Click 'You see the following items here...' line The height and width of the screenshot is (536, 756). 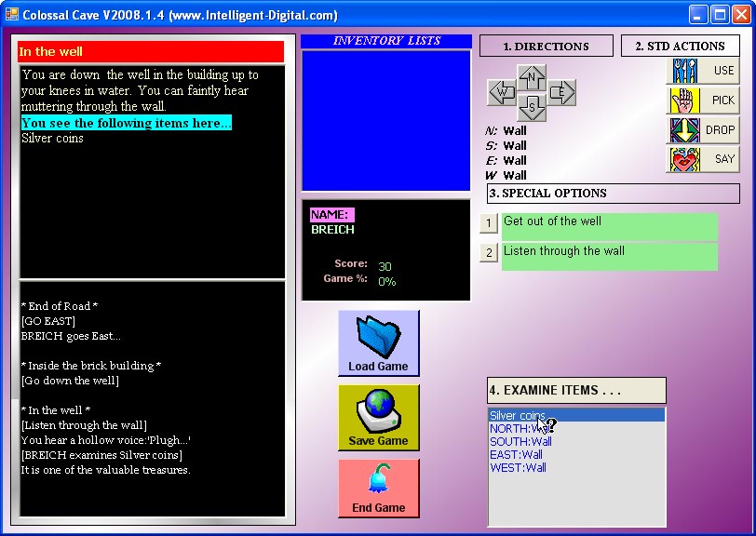(127, 123)
